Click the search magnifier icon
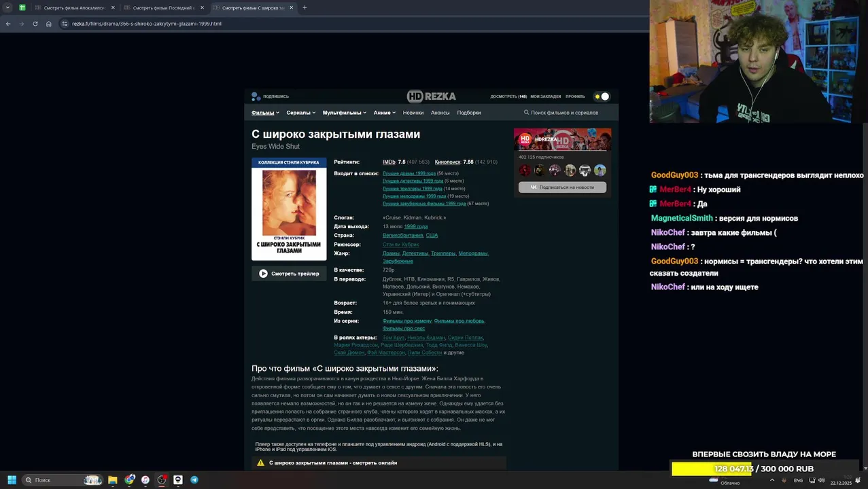The image size is (868, 489). pyautogui.click(x=526, y=113)
